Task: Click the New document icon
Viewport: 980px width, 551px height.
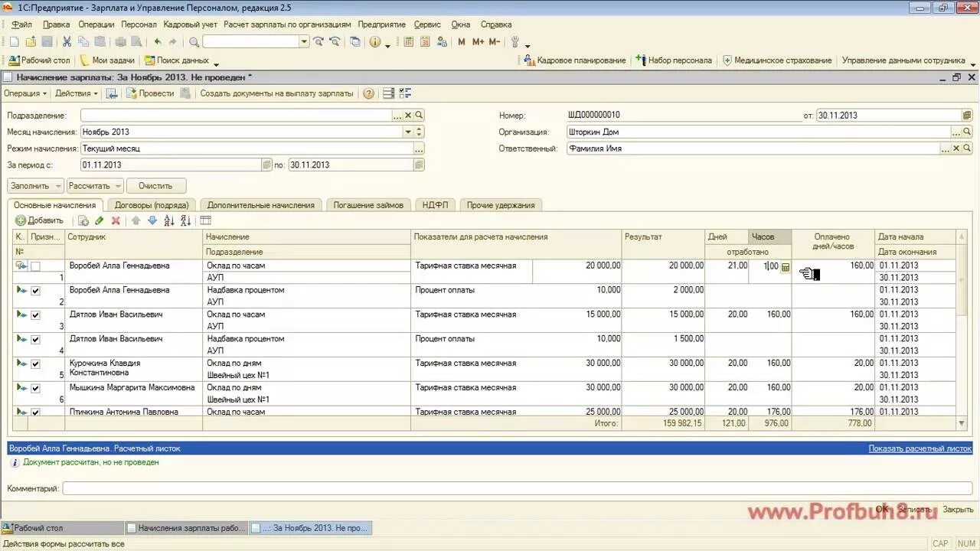Action: (x=15, y=42)
